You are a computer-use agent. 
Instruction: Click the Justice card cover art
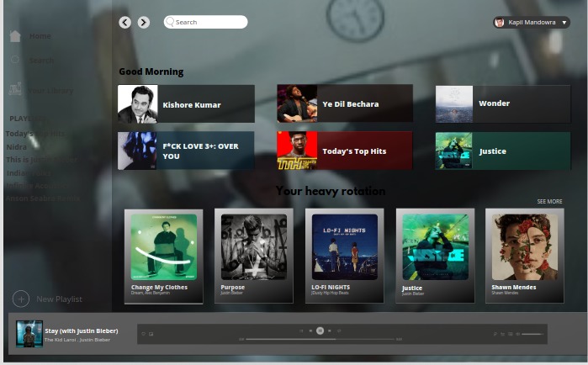point(436,247)
